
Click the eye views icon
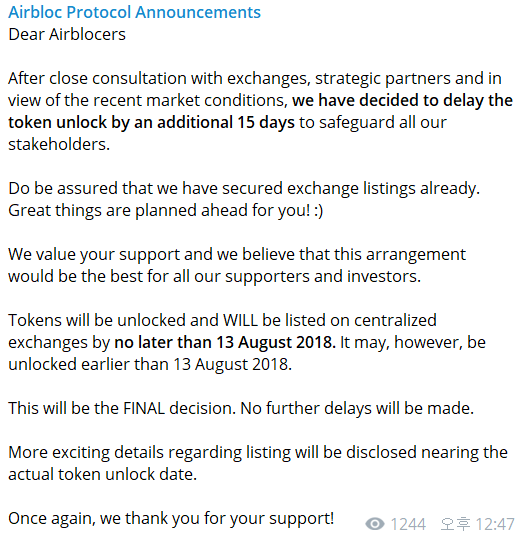(375, 524)
